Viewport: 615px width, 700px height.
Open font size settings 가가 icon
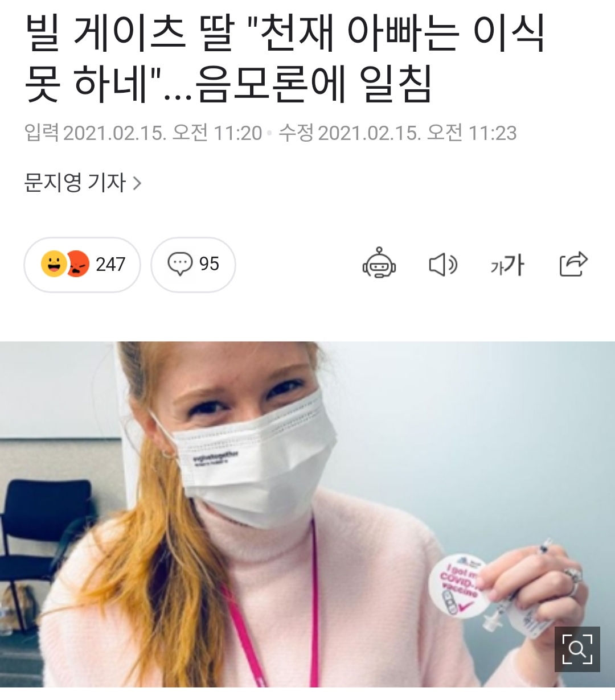(x=507, y=265)
